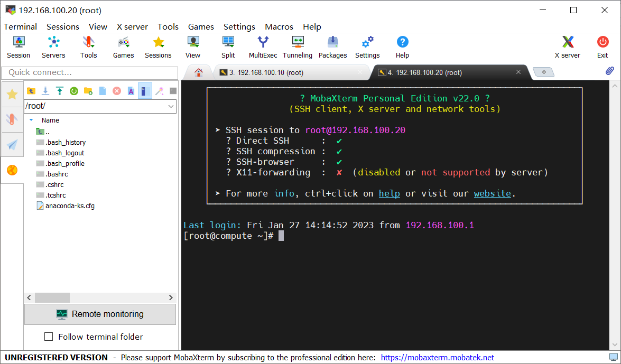Viewport: 621px width, 364px height.
Task: Open the Settings gears toolbar icon
Action: coord(367,46)
